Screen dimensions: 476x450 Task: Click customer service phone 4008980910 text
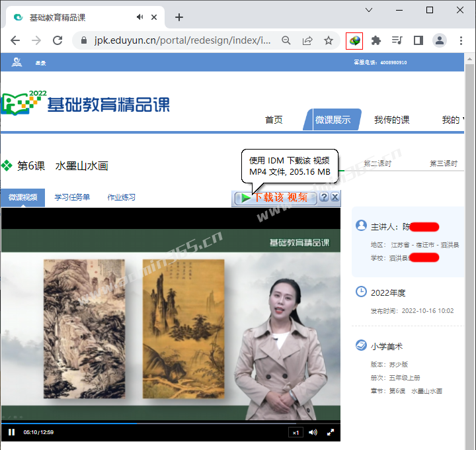(393, 62)
